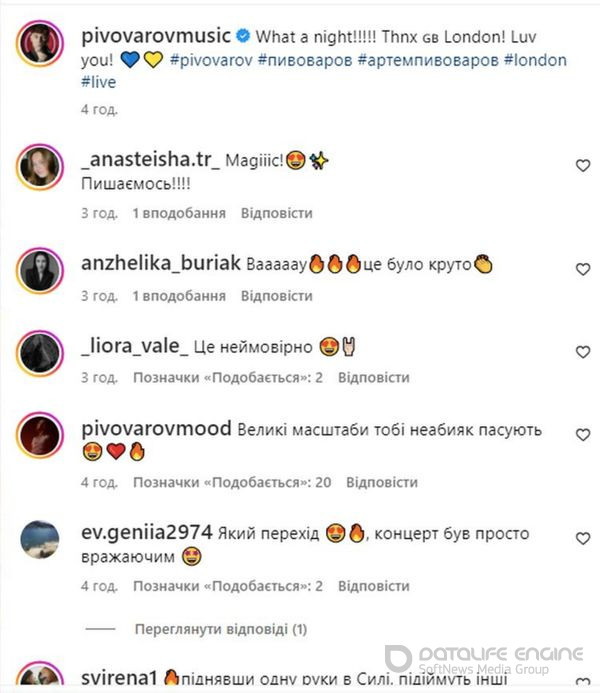600x693 pixels.
Task: Open _liora_vale_ profile avatar
Action: pos(40,353)
